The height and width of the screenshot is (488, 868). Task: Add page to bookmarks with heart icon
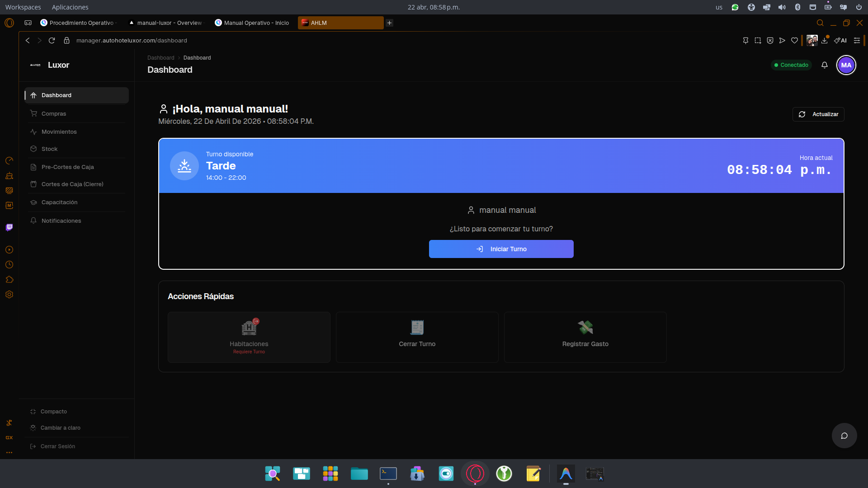794,40
